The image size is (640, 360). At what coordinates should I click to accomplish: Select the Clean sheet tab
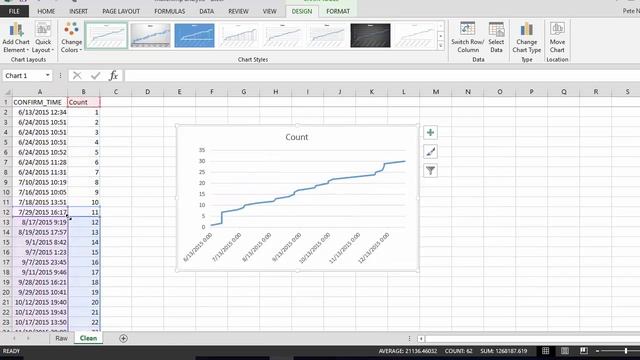pyautogui.click(x=88, y=338)
